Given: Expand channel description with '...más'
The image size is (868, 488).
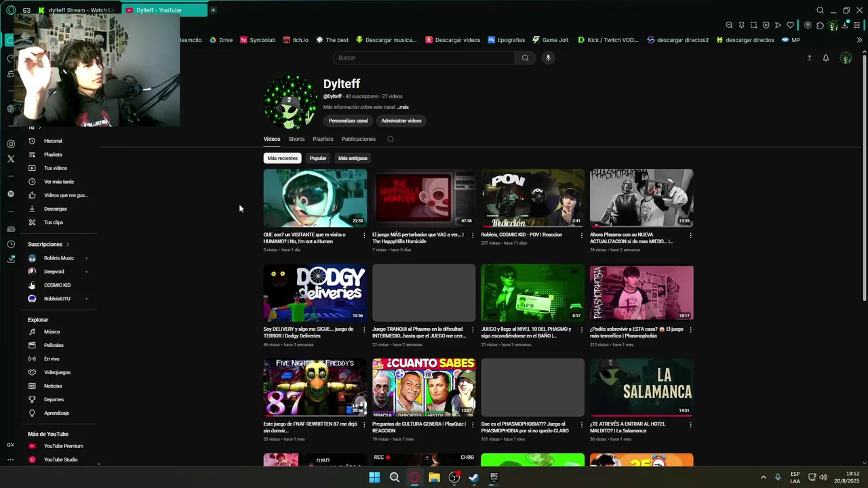Looking at the screenshot, I should point(403,107).
